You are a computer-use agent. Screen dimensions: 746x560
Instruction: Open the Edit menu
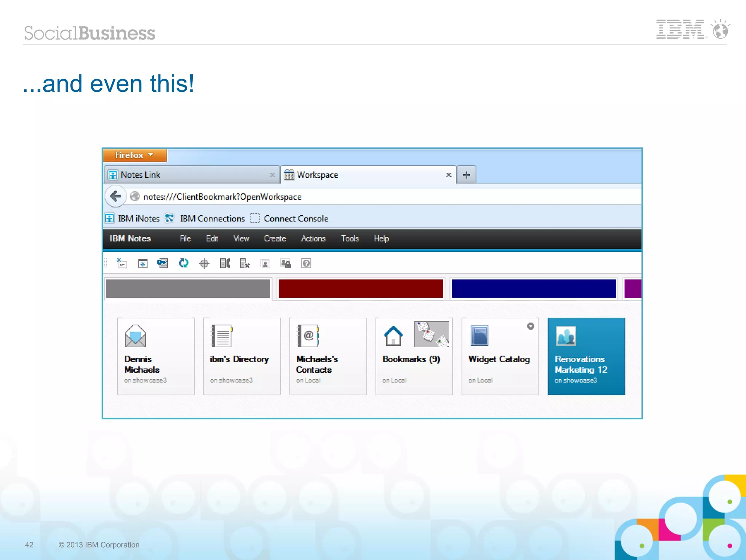pos(212,238)
